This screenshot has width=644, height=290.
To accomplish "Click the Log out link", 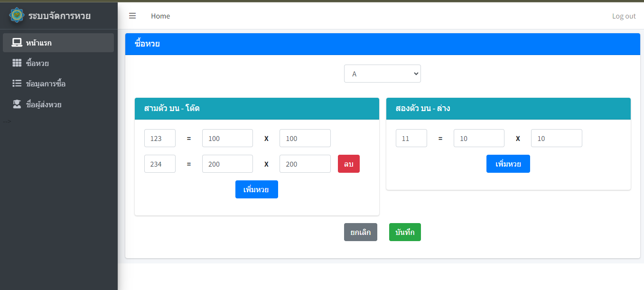I will click(x=624, y=16).
